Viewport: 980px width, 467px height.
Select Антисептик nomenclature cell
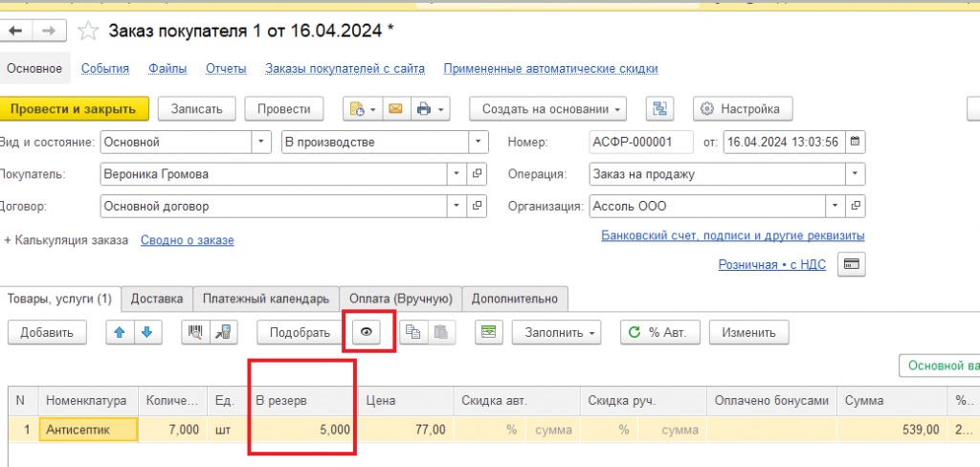tap(88, 430)
